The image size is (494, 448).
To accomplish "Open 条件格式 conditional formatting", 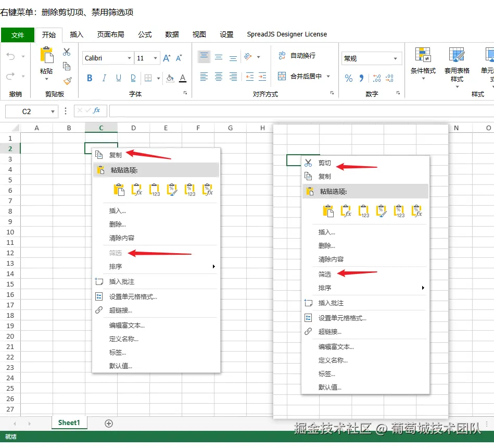I will [x=423, y=64].
